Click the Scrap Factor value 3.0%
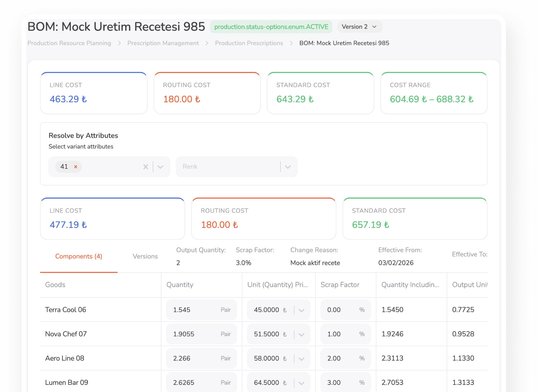Screen dimensions: 537x392 [244, 263]
